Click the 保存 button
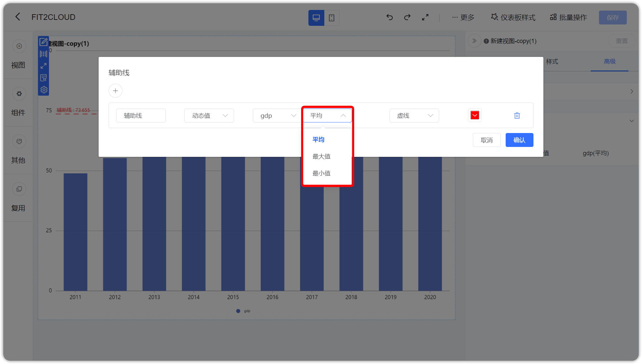Image resolution: width=642 pixels, height=364 pixels. (x=613, y=18)
